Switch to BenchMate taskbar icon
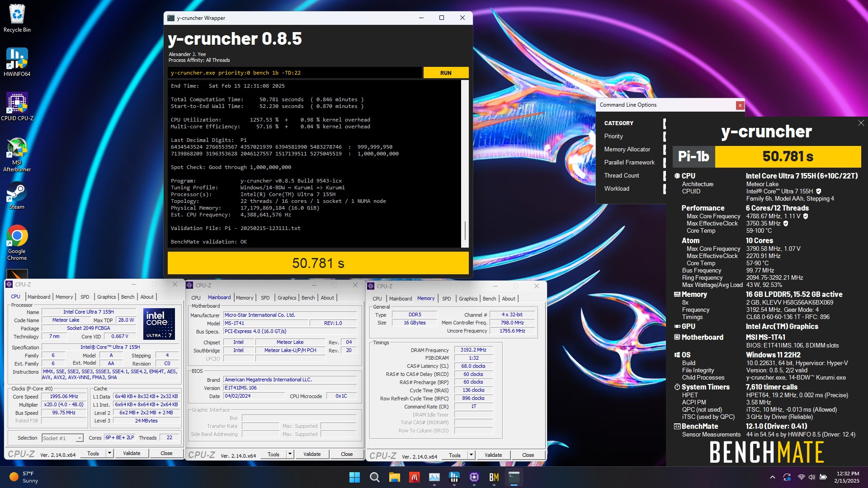This screenshot has width=868, height=488. [x=494, y=477]
